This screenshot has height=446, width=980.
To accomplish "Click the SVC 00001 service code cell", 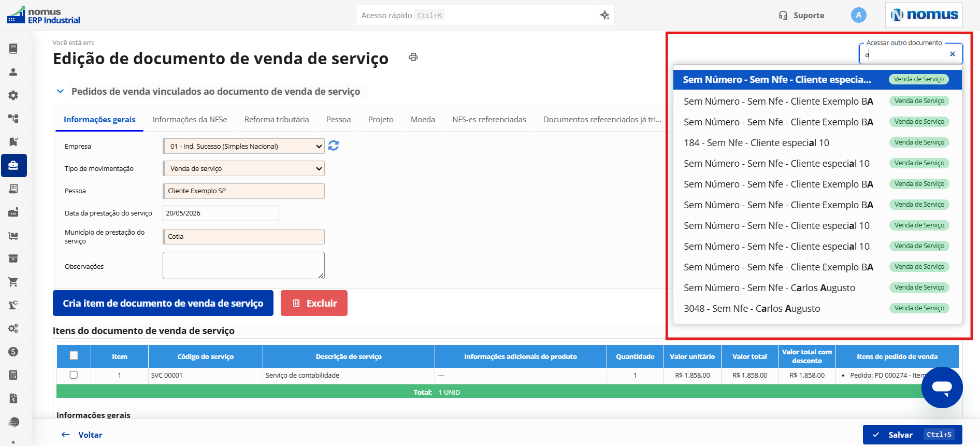I will click(206, 375).
